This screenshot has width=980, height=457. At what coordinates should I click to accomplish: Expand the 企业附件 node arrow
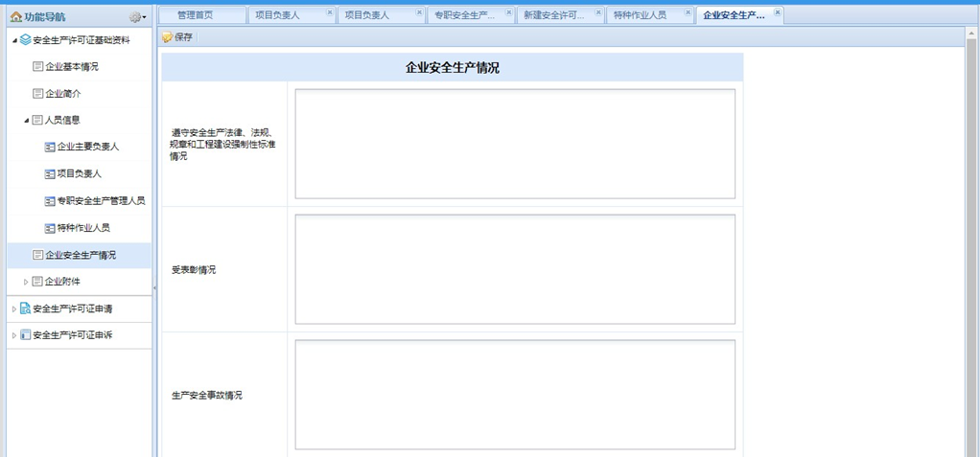(26, 283)
